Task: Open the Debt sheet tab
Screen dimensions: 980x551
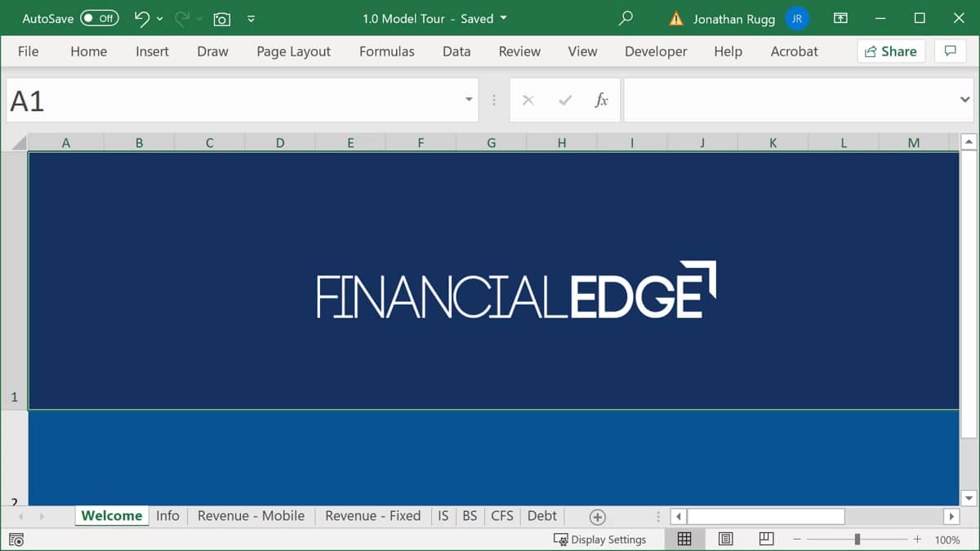Action: (x=541, y=516)
